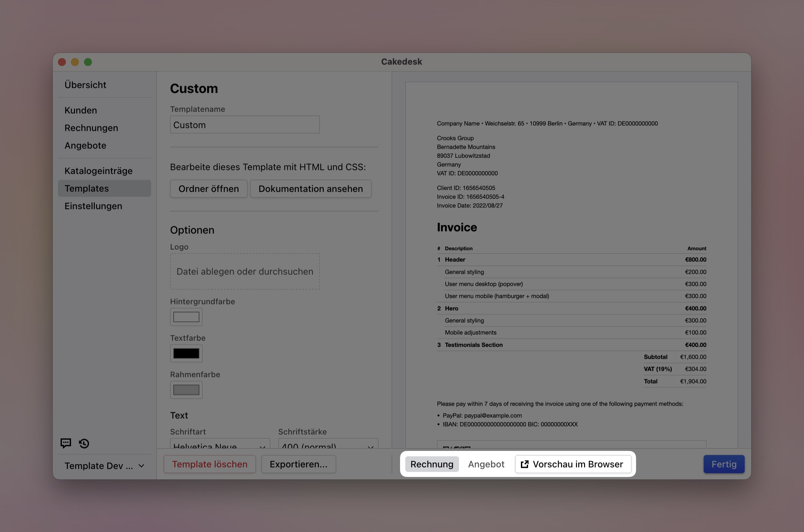Open the Einstellungen section
This screenshot has height=532, width=804.
[93, 206]
